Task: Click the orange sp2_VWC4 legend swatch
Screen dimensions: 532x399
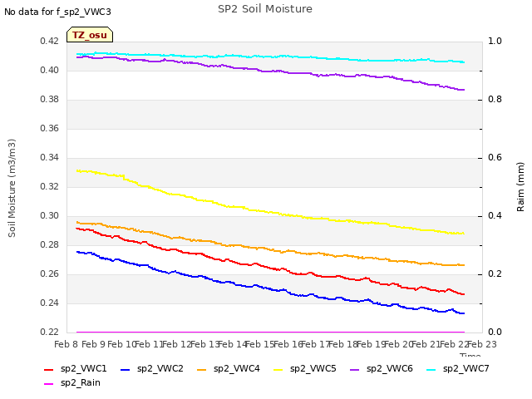Action: click(x=202, y=369)
